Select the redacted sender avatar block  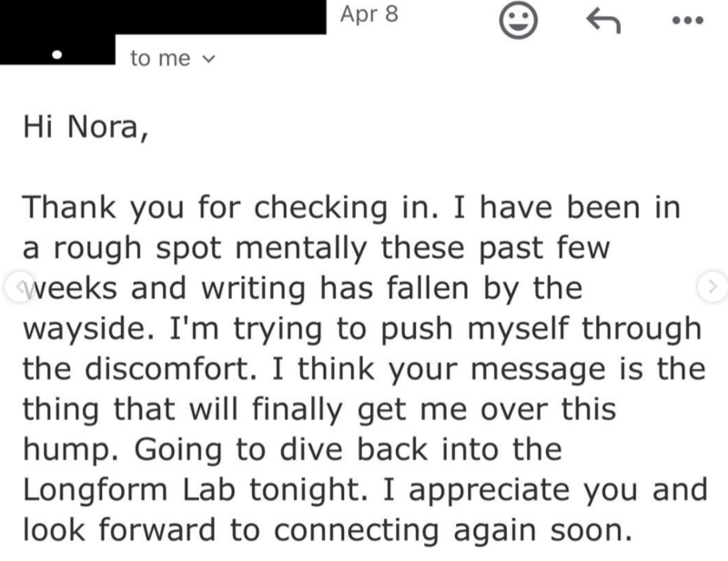[x=57, y=49]
